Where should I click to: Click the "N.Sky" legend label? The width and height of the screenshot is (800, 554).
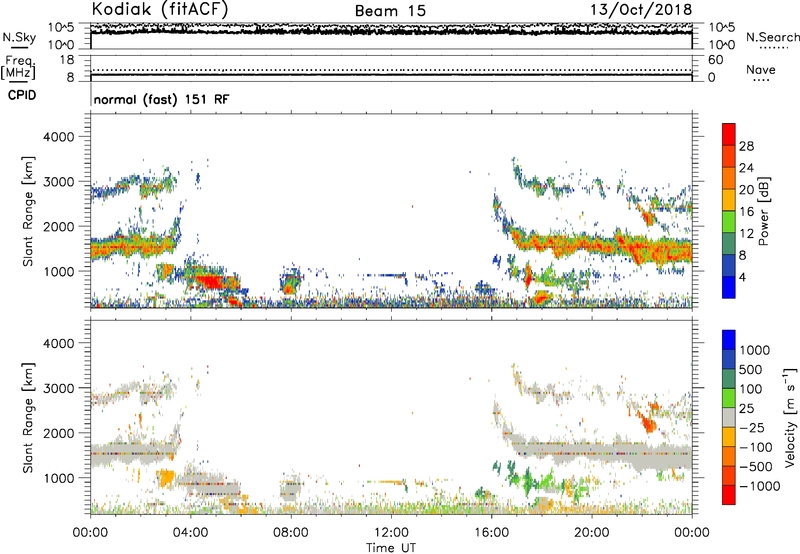coord(19,37)
